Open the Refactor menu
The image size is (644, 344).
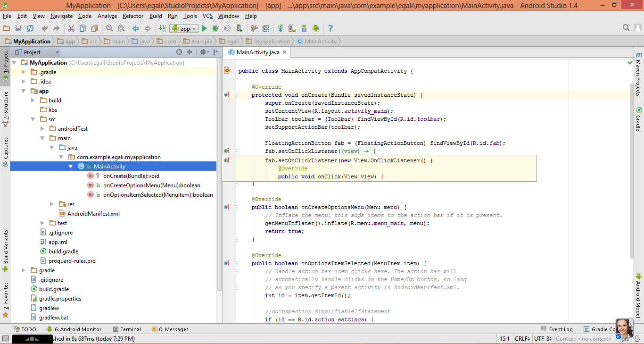coord(133,16)
